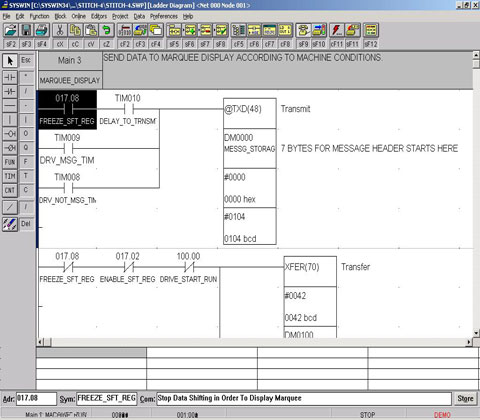Click the Sym symbol name field
The height and width of the screenshot is (420, 480).
coord(107,398)
